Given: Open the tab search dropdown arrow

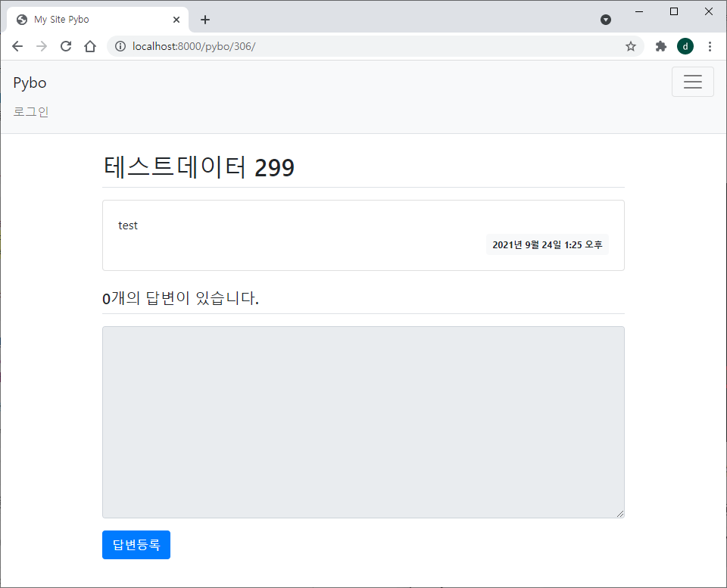Looking at the screenshot, I should (606, 20).
